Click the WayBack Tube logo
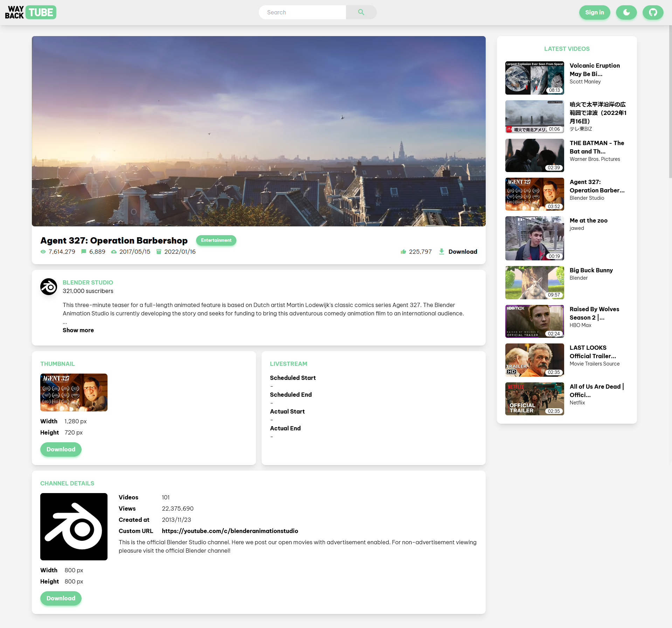This screenshot has width=672, height=628. [30, 12]
